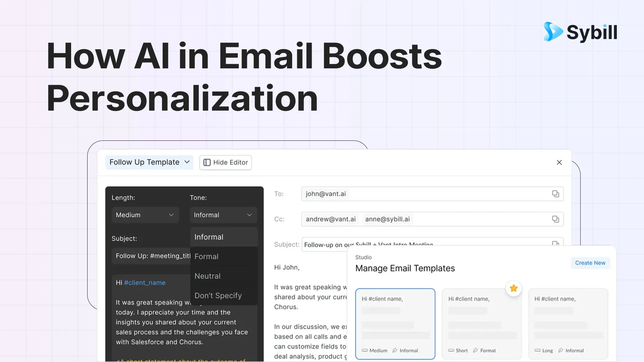644x362 pixels.
Task: Select the Medium Informal template card
Action: click(x=395, y=323)
